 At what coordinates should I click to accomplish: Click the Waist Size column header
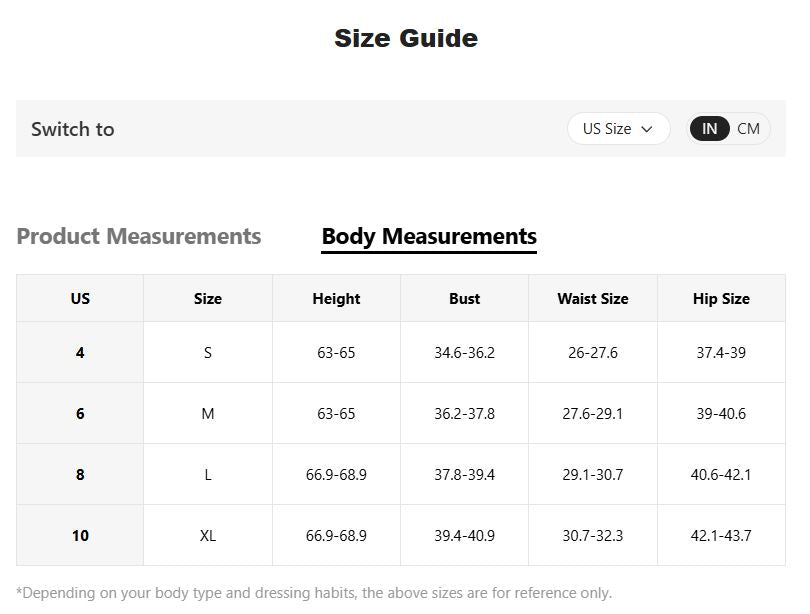(x=592, y=298)
